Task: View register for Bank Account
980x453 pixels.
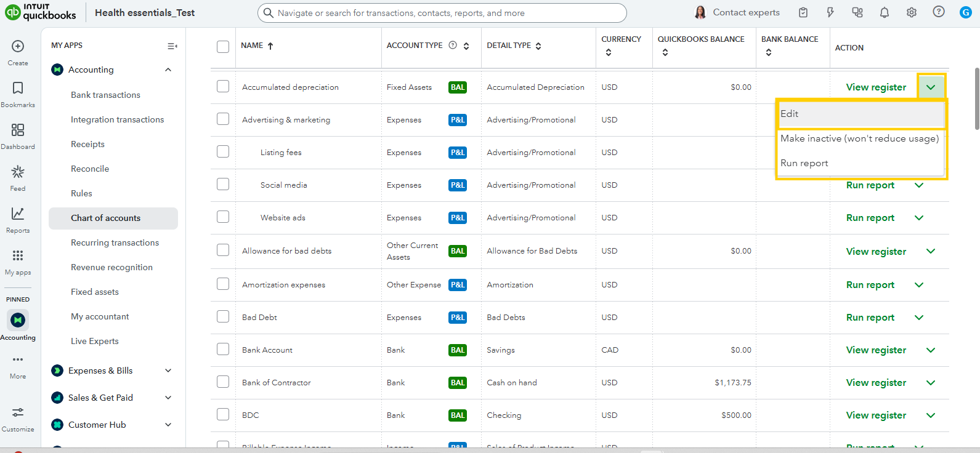Action: (x=876, y=350)
